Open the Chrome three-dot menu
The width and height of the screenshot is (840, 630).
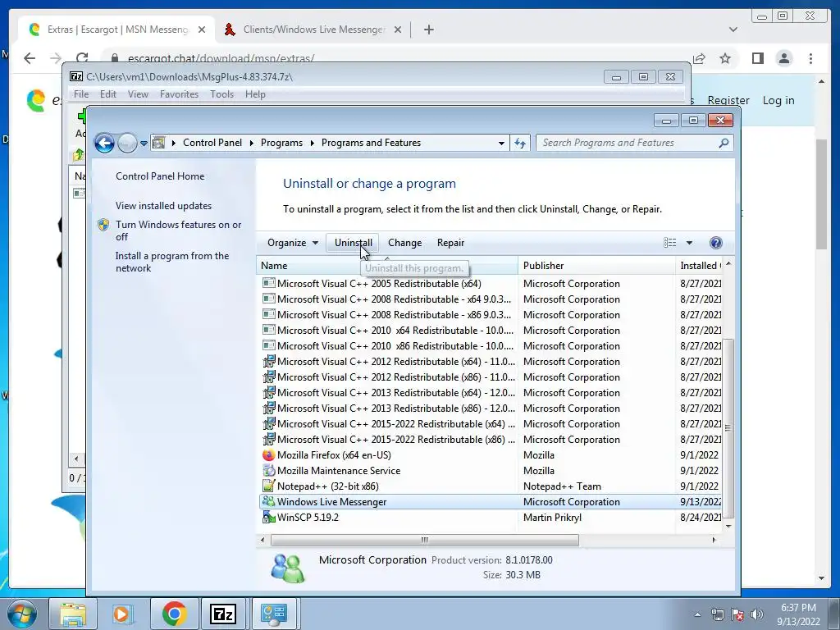coord(810,58)
